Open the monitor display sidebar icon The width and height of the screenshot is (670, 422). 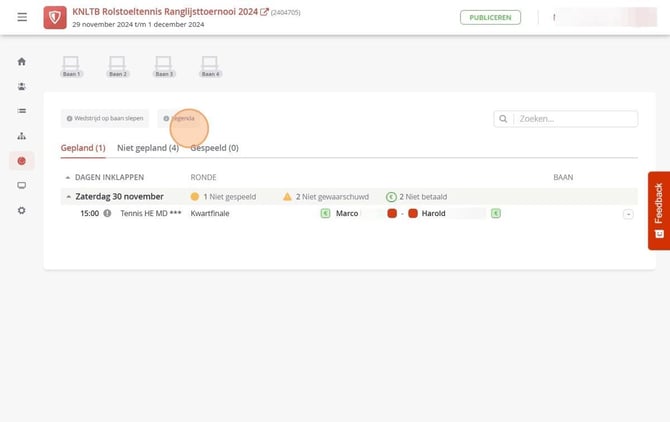pos(22,185)
